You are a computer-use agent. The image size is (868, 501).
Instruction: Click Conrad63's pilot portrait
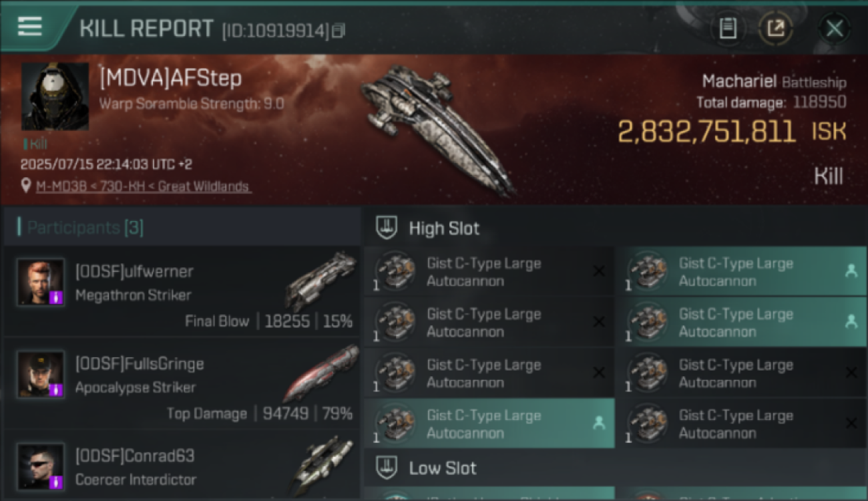(41, 467)
